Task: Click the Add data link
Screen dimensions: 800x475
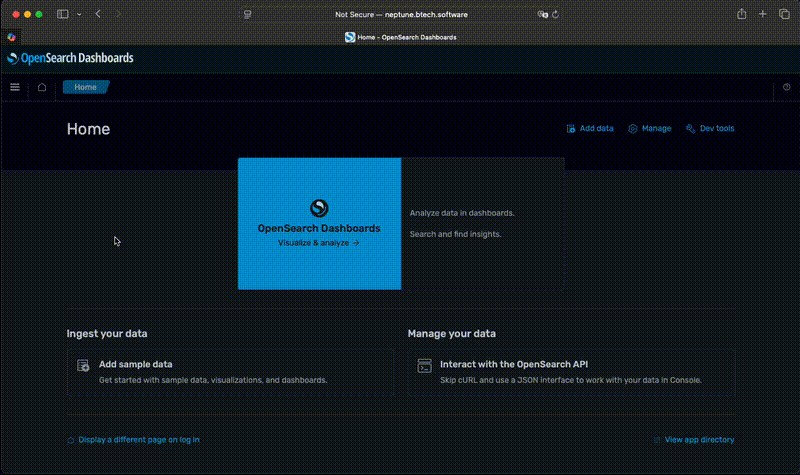Action: click(590, 129)
